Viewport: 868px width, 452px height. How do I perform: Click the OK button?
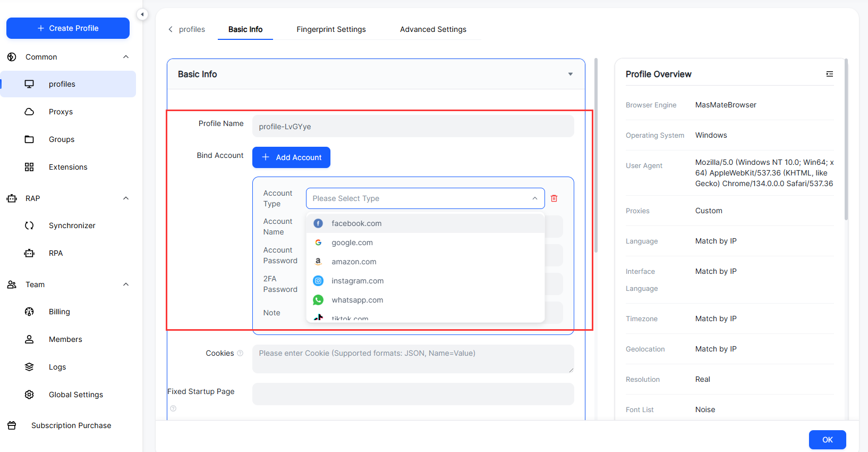[x=827, y=440]
